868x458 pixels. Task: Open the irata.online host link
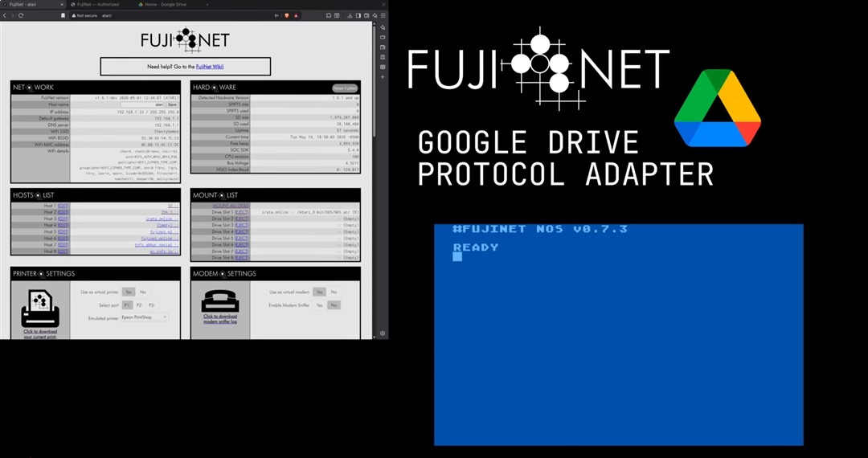pos(162,219)
